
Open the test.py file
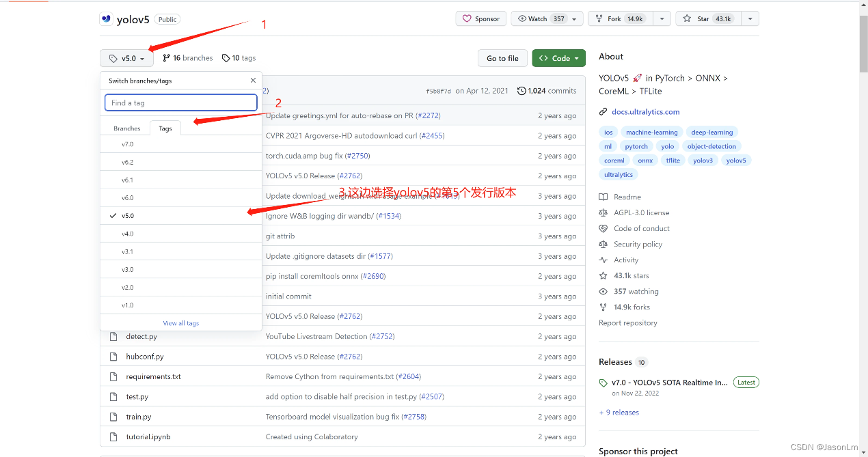point(137,397)
